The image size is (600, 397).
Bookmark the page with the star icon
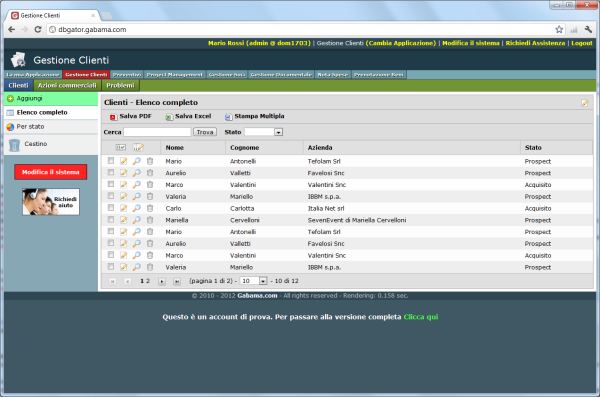click(x=559, y=29)
